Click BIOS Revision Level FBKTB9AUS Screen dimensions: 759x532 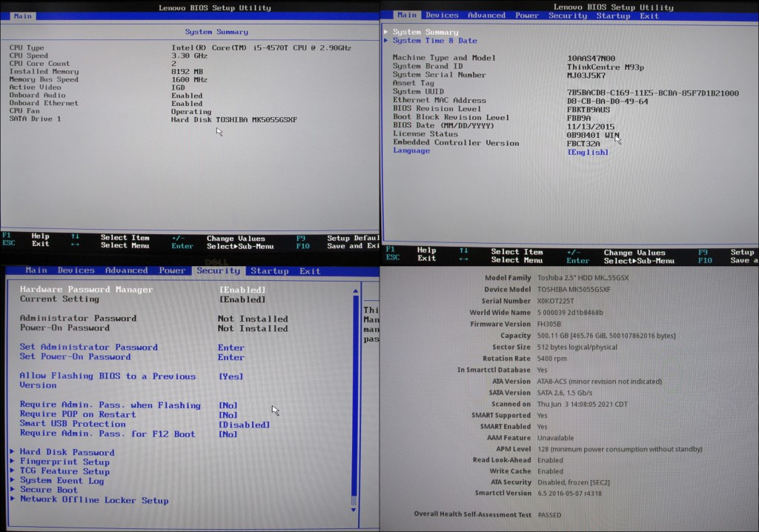pyautogui.click(x=588, y=110)
